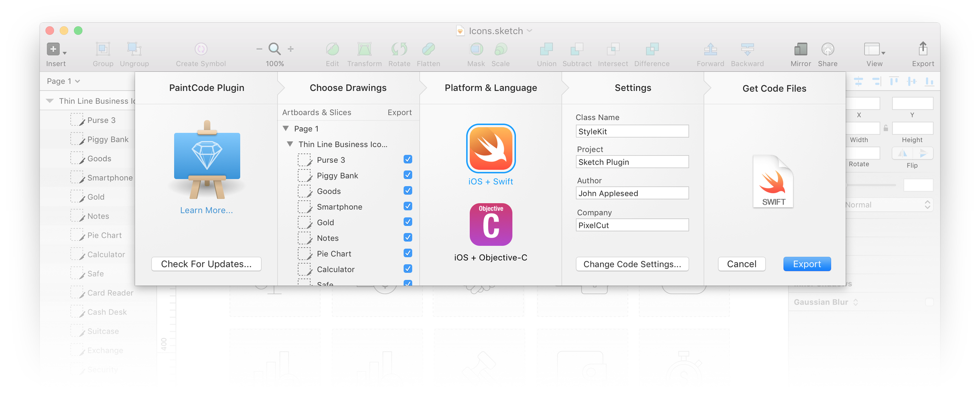This screenshot has height=411, width=980.
Task: Collapse Thin Line Business Ico... in dialog
Action: [290, 144]
